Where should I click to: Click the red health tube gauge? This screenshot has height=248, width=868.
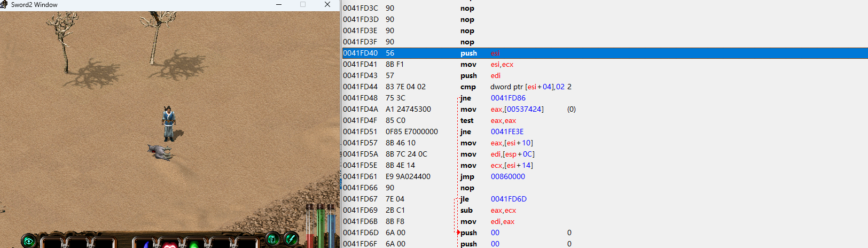[310, 226]
